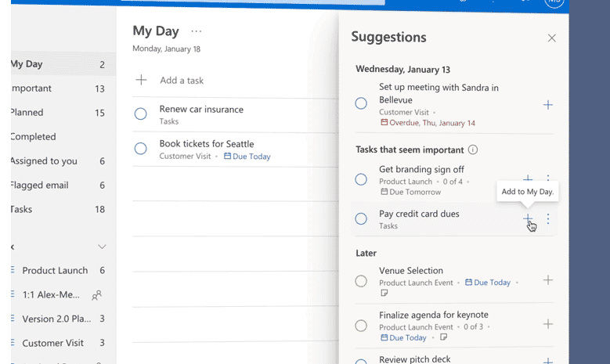Add Pay credit card dues to My Day
The width and height of the screenshot is (610, 364).
point(528,218)
